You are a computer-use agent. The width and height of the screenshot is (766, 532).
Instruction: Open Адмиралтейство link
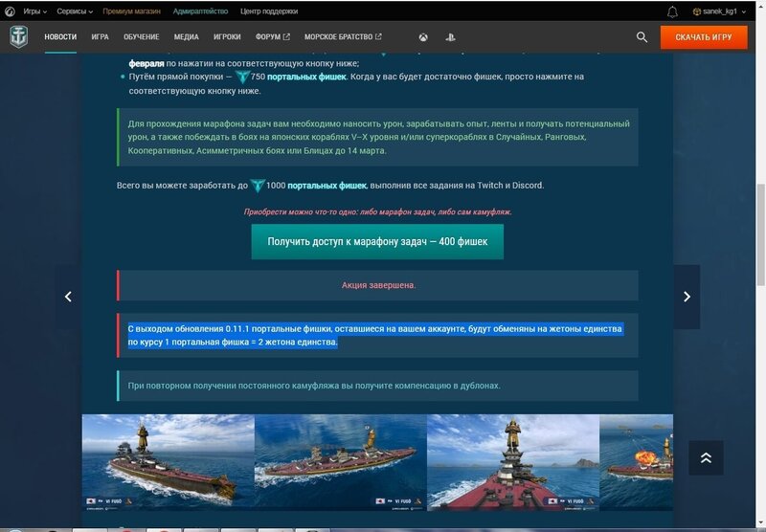coord(200,11)
